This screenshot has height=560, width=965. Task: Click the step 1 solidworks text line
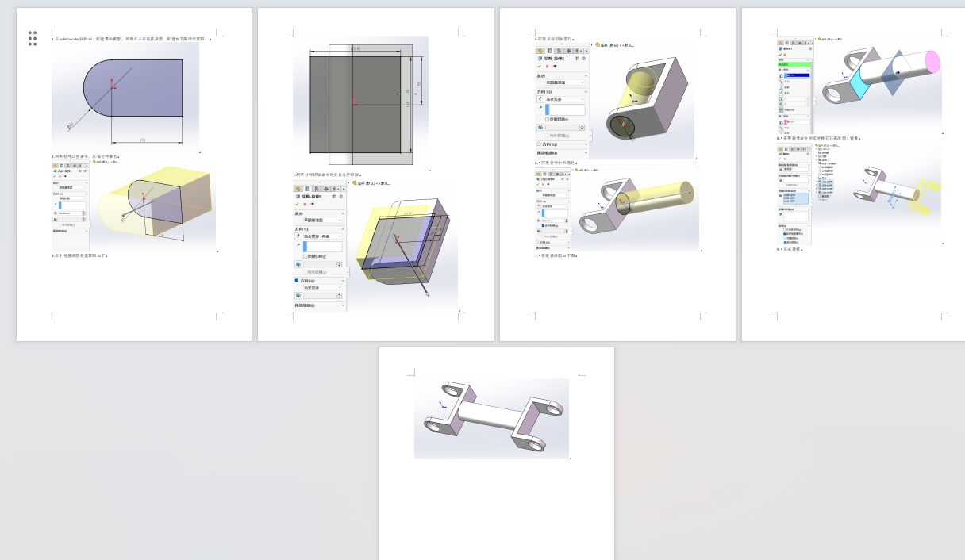click(130, 39)
